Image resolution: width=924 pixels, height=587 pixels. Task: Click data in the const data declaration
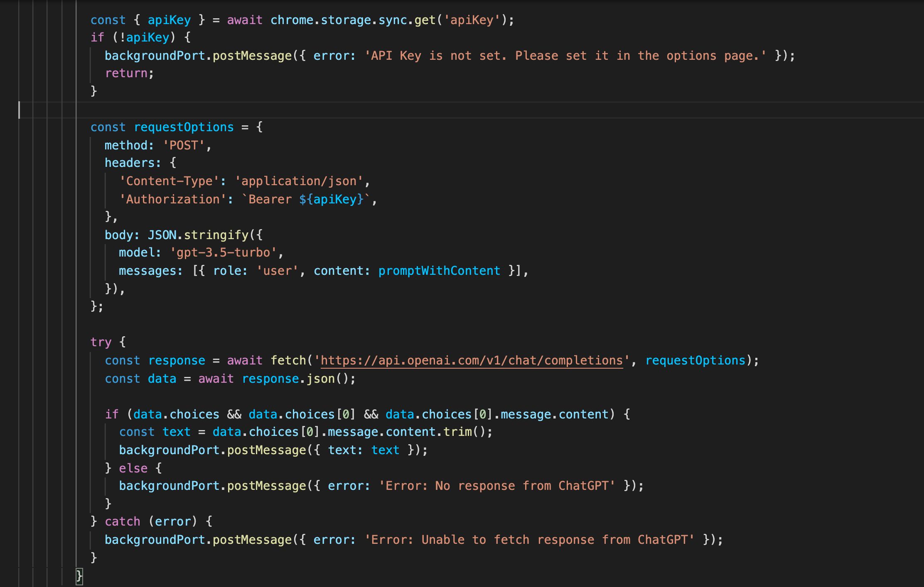162,379
